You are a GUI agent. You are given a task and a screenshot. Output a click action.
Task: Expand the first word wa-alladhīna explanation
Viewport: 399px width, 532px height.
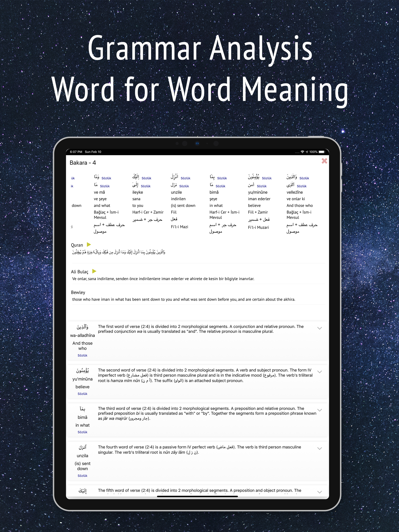click(x=320, y=328)
